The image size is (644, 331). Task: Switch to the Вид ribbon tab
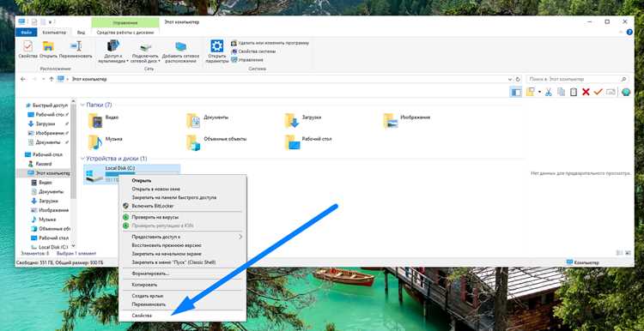(82, 32)
